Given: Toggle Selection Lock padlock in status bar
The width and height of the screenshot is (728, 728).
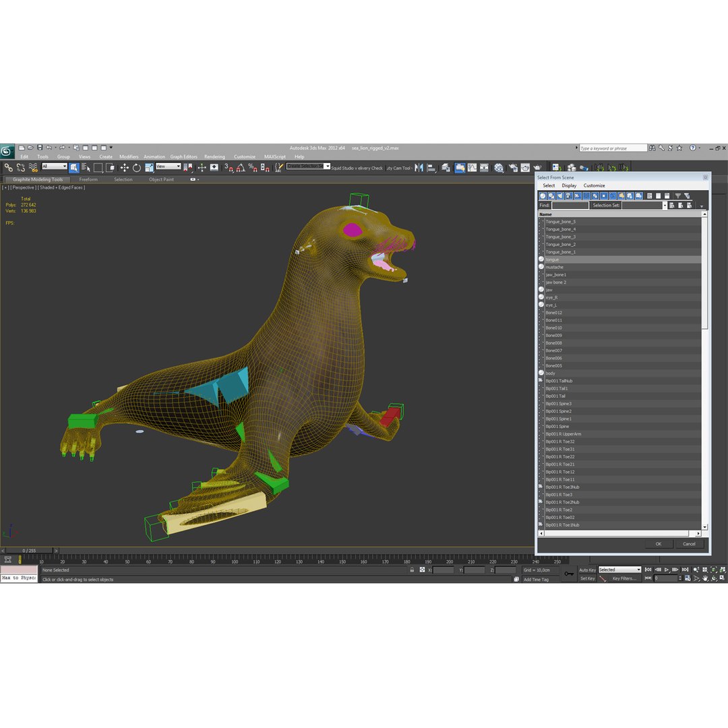Looking at the screenshot, I should 412,570.
